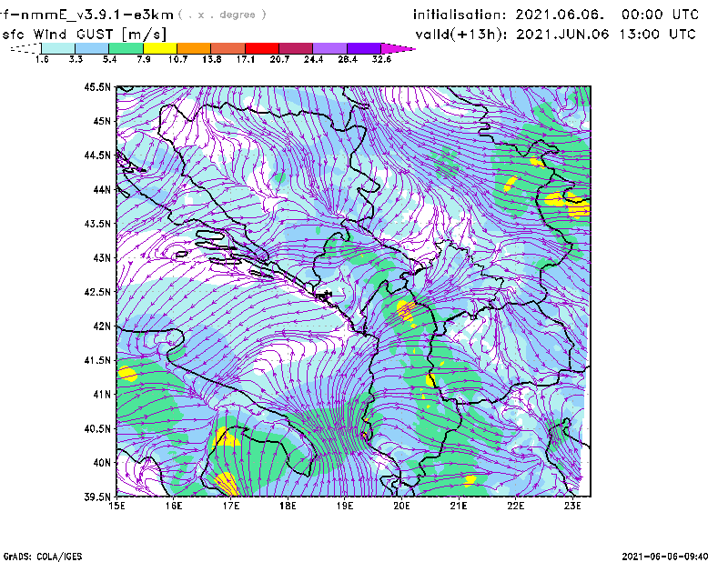Click the 44.5N latitude label
Viewport: 728px width, 562px height.
click(97, 155)
